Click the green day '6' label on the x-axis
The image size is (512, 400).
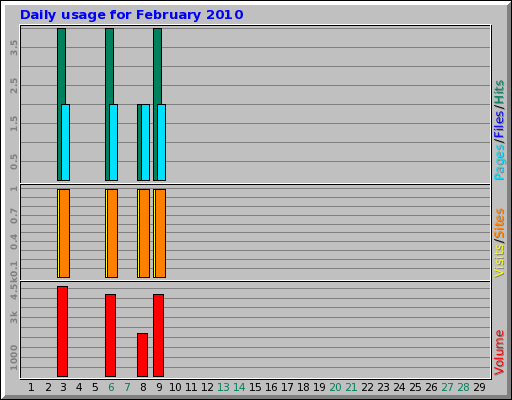111,387
